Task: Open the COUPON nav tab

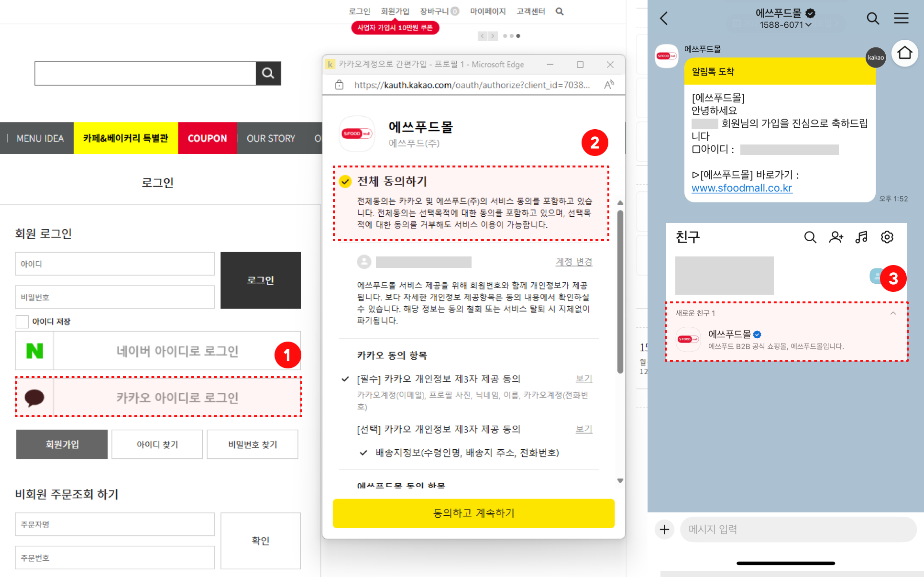Action: coord(207,138)
